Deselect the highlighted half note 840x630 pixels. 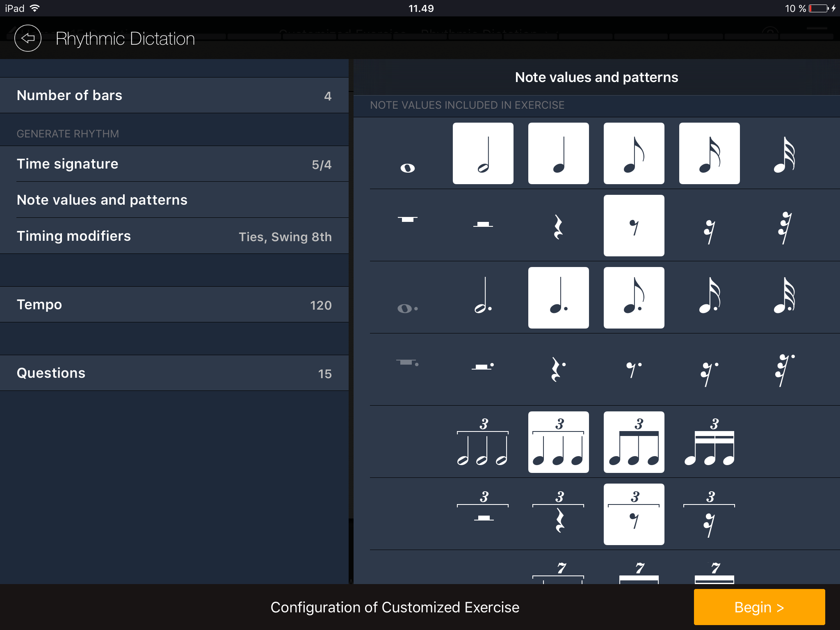(483, 153)
